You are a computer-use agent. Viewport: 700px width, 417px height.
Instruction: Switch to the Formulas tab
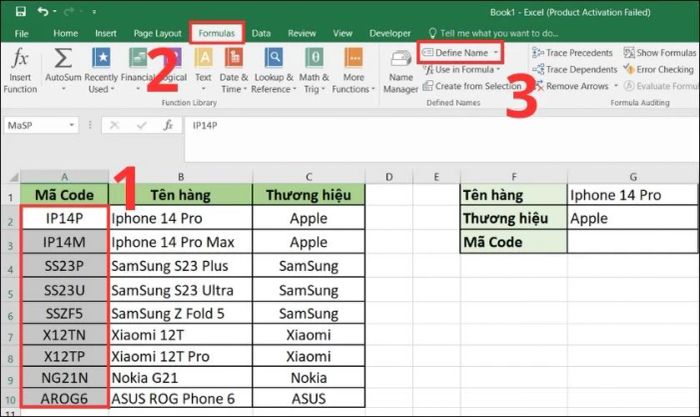pos(217,33)
